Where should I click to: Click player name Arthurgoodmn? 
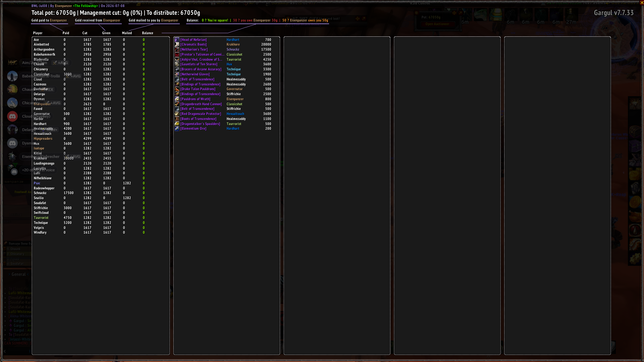click(x=44, y=50)
